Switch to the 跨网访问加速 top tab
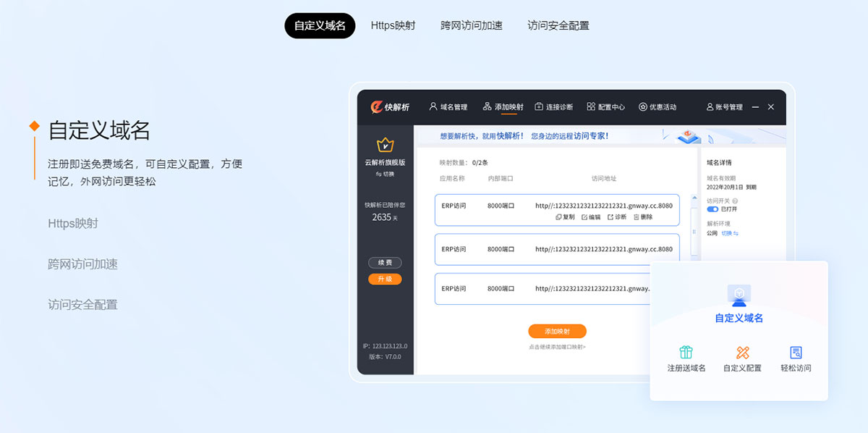This screenshot has width=868, height=433. [472, 25]
